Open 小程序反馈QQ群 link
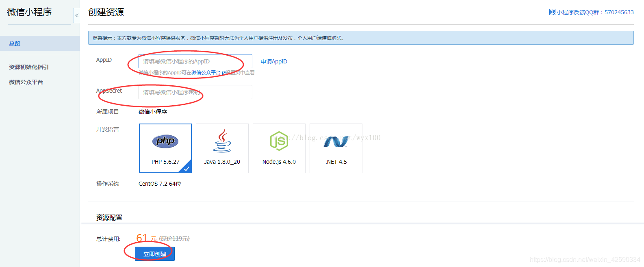This screenshot has width=644, height=267. tap(595, 12)
